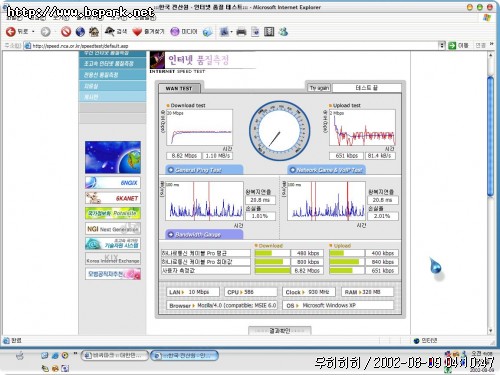The image size is (500, 375).
Task: Click the page scrollbar up arrow
Action: pos(491,55)
